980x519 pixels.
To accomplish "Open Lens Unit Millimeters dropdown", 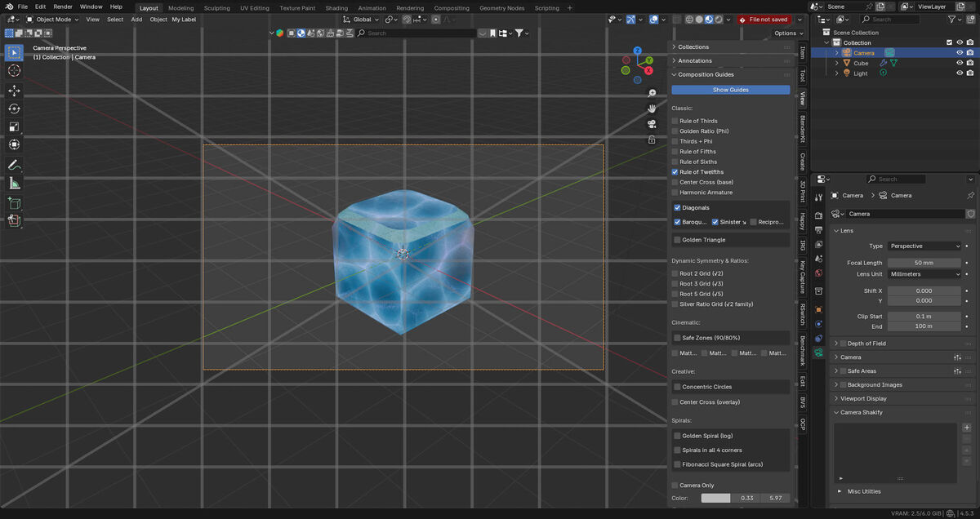I will point(925,274).
